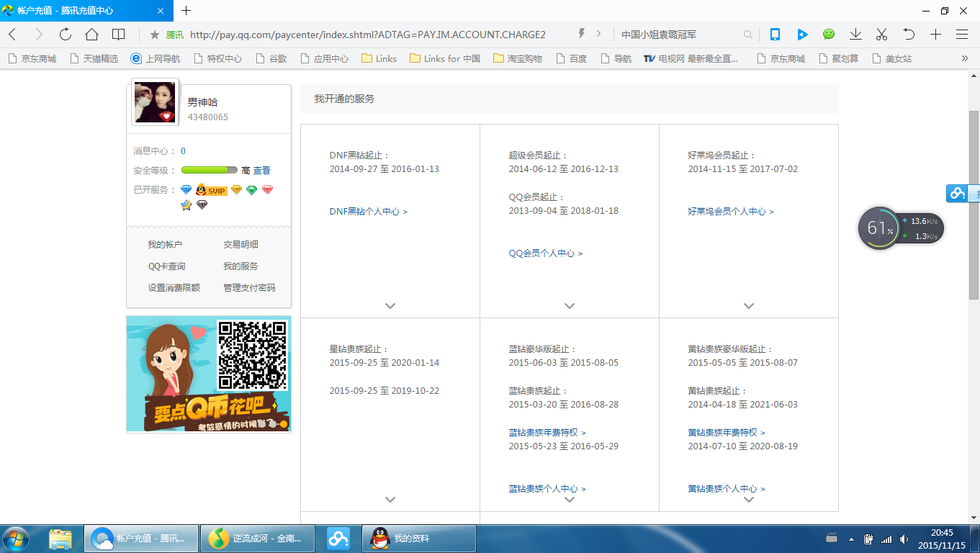Viewport: 980px width, 553px height.
Task: Open the reading/bookmarks book icon
Action: [118, 35]
